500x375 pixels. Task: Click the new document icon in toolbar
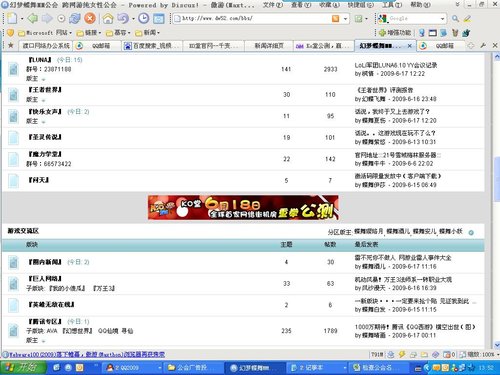[12, 18]
